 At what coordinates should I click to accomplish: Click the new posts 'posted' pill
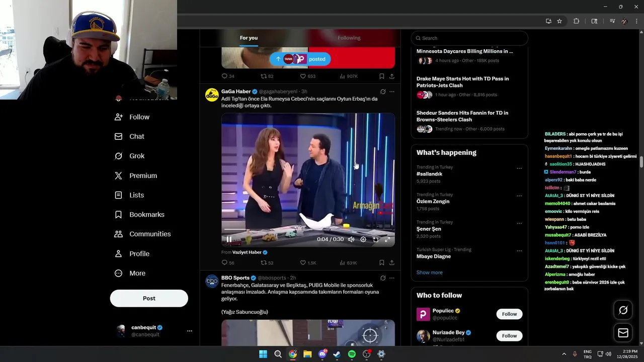tap(300, 59)
